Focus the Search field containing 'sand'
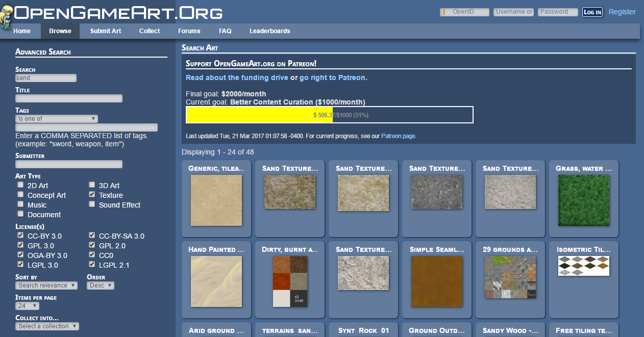The height and width of the screenshot is (337, 644). pyautogui.click(x=46, y=78)
